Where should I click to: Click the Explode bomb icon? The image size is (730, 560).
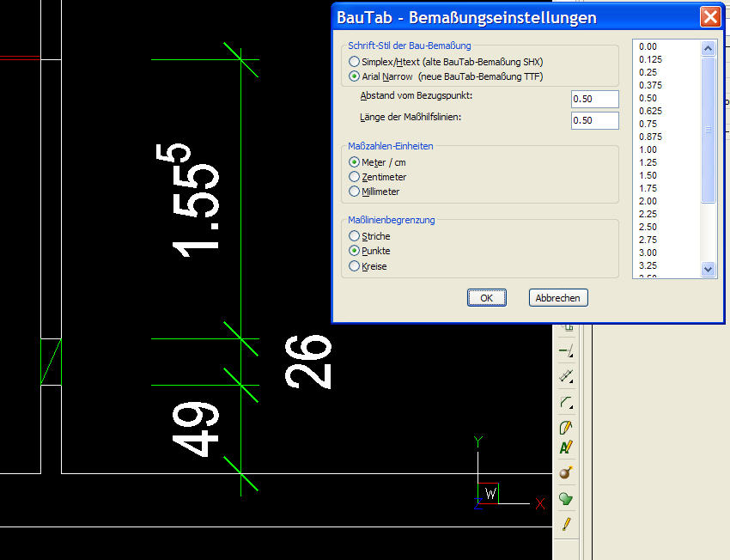[x=566, y=473]
